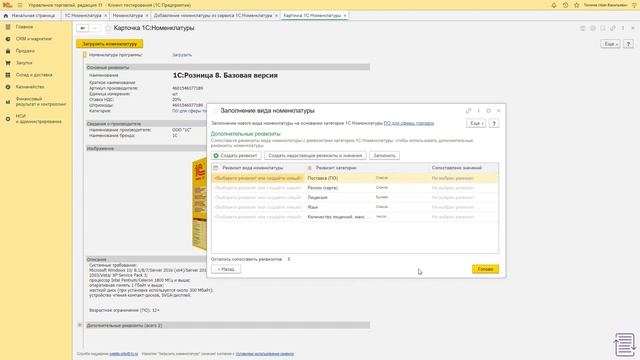Open the Ещё dropdown in the dialog
Image resolution: width=640 pixels, height=360 pixels.
point(476,123)
